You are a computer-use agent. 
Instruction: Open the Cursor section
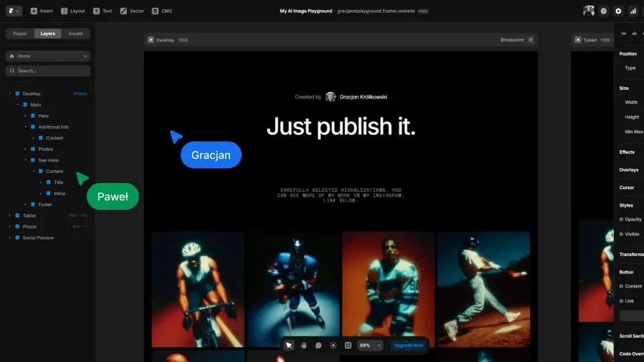tap(627, 187)
